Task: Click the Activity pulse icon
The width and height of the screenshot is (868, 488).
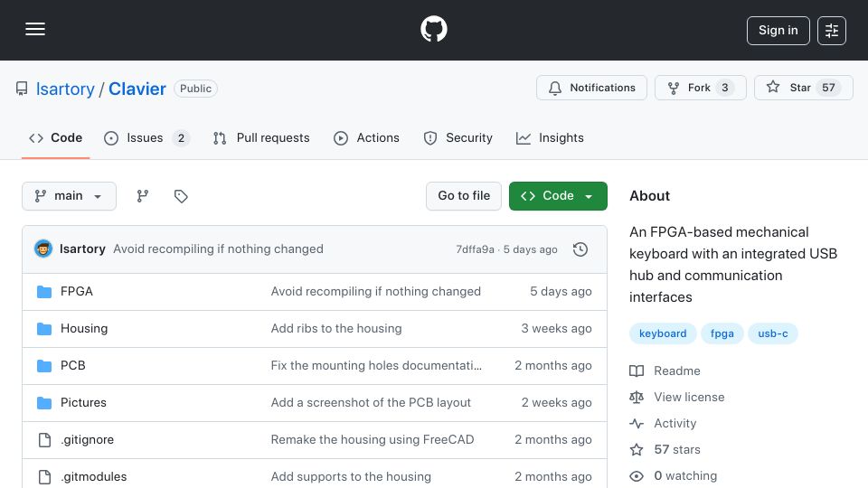Action: (637, 423)
